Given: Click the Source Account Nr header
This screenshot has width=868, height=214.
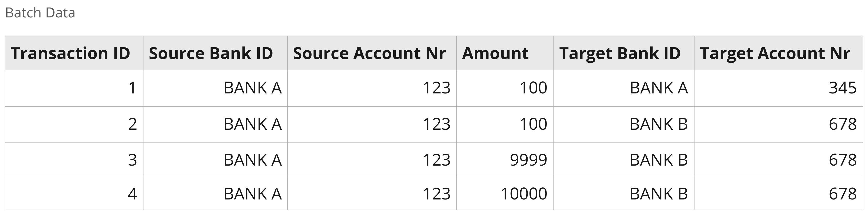Looking at the screenshot, I should (369, 53).
